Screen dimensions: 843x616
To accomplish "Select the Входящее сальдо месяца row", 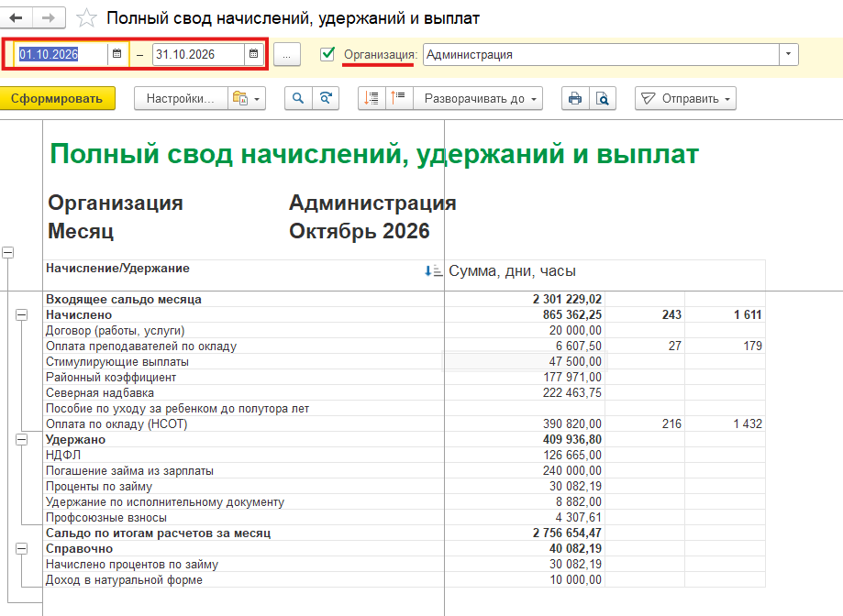I will 404,299.
